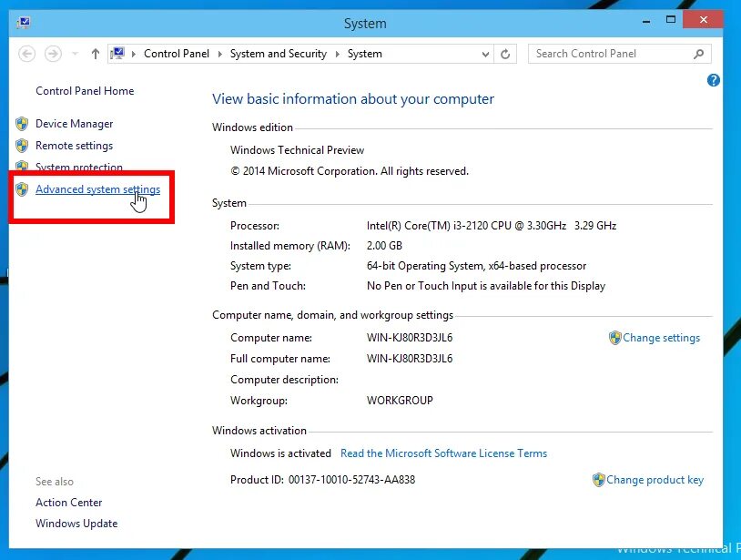Open Control Panel Home
The width and height of the screenshot is (741, 560).
pos(85,91)
